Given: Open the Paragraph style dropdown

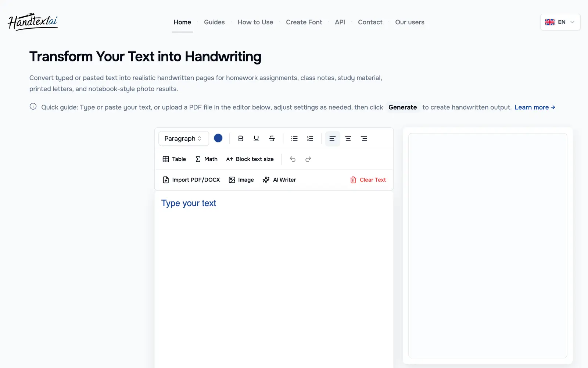Looking at the screenshot, I should pos(183,138).
